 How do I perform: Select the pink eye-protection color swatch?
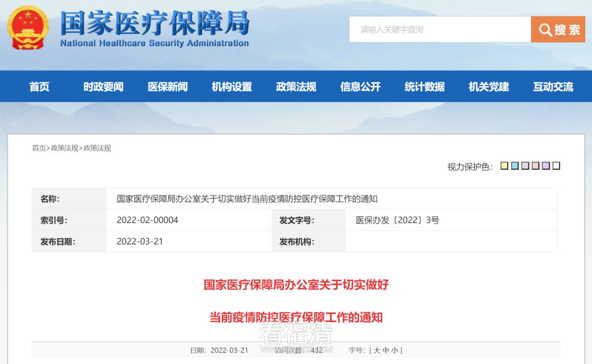pyautogui.click(x=536, y=166)
